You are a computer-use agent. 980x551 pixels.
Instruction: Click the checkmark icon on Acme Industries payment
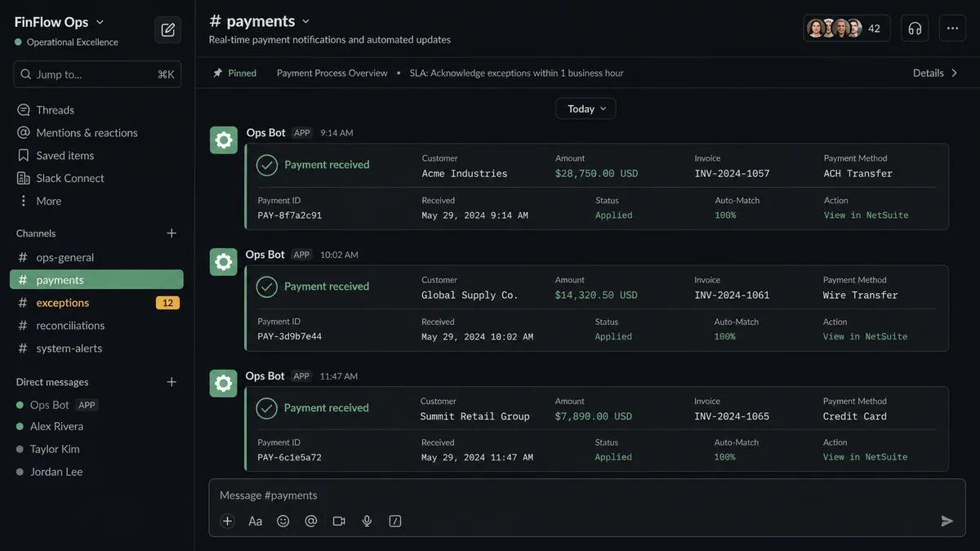click(x=267, y=165)
